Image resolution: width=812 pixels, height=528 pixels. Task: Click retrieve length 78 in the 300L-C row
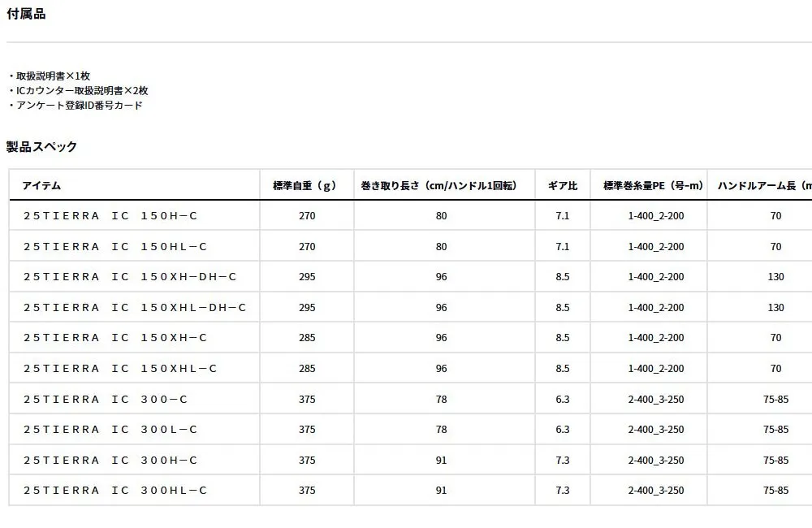[441, 430]
